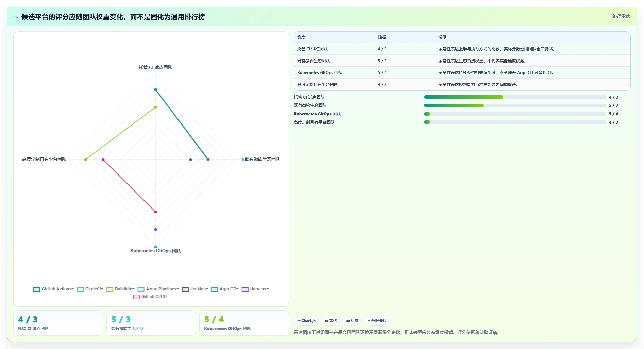Click the 5 / 4 value beside the progress bars
The width and height of the screenshot is (644, 349).
[x=613, y=114]
